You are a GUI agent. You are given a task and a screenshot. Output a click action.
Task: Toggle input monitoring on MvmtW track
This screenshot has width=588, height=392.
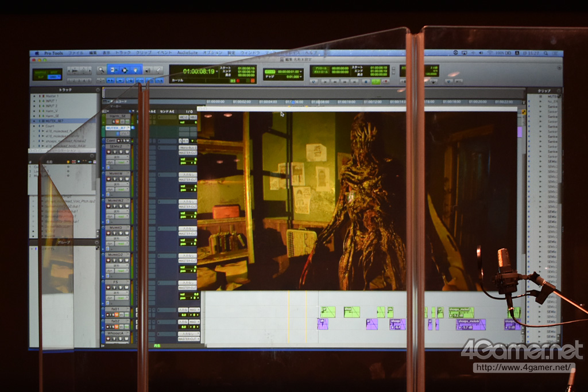coord(115,178)
